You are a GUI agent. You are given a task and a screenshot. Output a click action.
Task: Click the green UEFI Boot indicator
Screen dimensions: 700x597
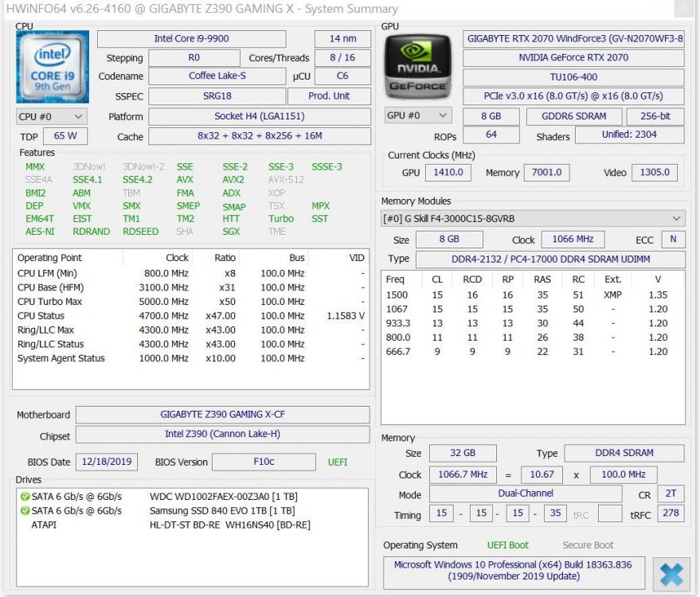507,545
